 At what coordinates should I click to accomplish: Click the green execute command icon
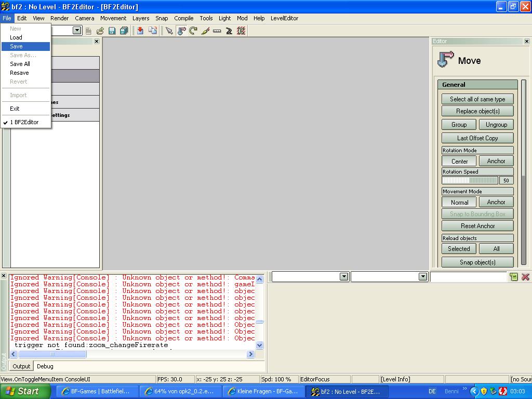[x=514, y=277]
